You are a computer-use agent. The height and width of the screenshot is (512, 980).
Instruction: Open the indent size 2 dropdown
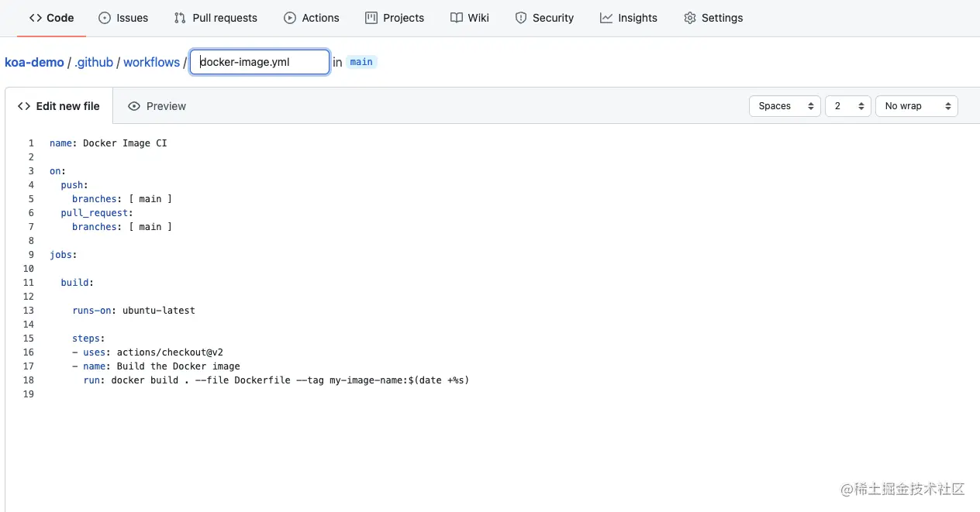tap(847, 105)
